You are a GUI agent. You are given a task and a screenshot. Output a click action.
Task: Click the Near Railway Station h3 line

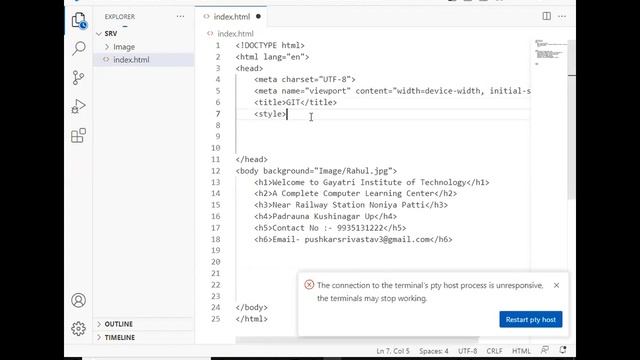(x=351, y=205)
